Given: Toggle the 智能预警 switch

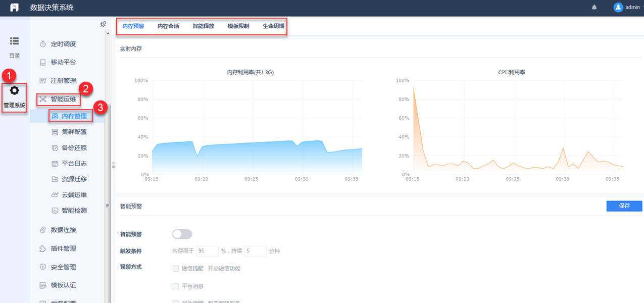Looking at the screenshot, I should (182, 234).
